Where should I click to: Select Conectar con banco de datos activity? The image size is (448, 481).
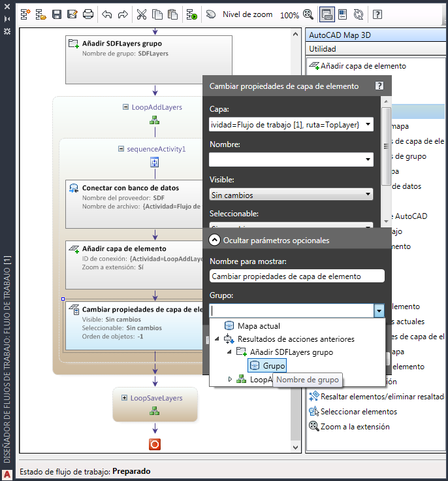(x=135, y=204)
